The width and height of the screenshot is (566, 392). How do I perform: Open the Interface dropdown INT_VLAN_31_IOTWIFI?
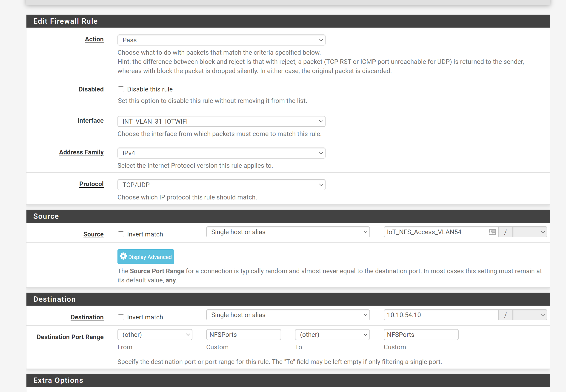(221, 121)
